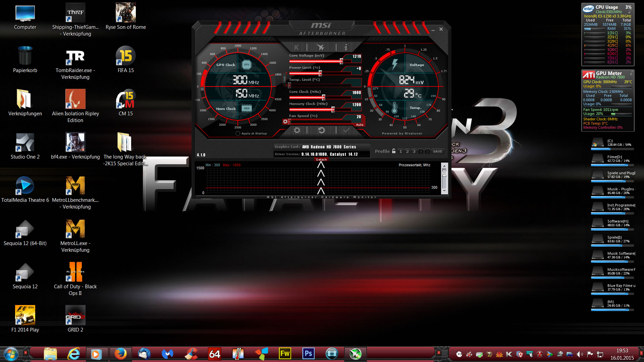Click the hardware monitor scrollbar down arrow
The image size is (644, 362).
coord(444,191)
